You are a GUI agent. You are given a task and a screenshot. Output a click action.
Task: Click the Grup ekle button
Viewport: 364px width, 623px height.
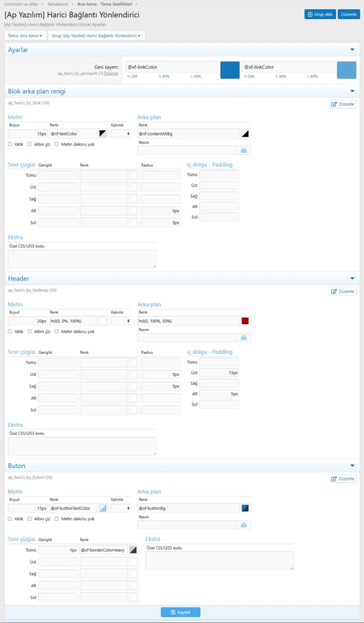click(x=320, y=15)
